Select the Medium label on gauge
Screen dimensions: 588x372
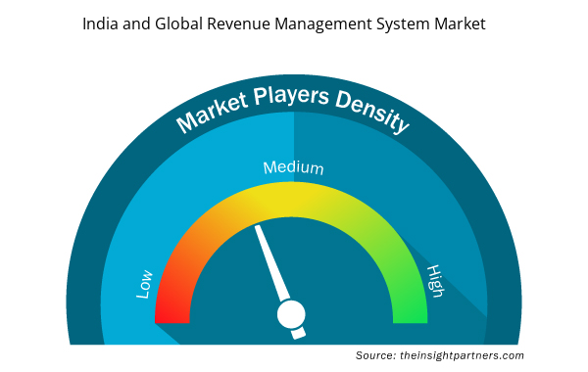point(293,167)
